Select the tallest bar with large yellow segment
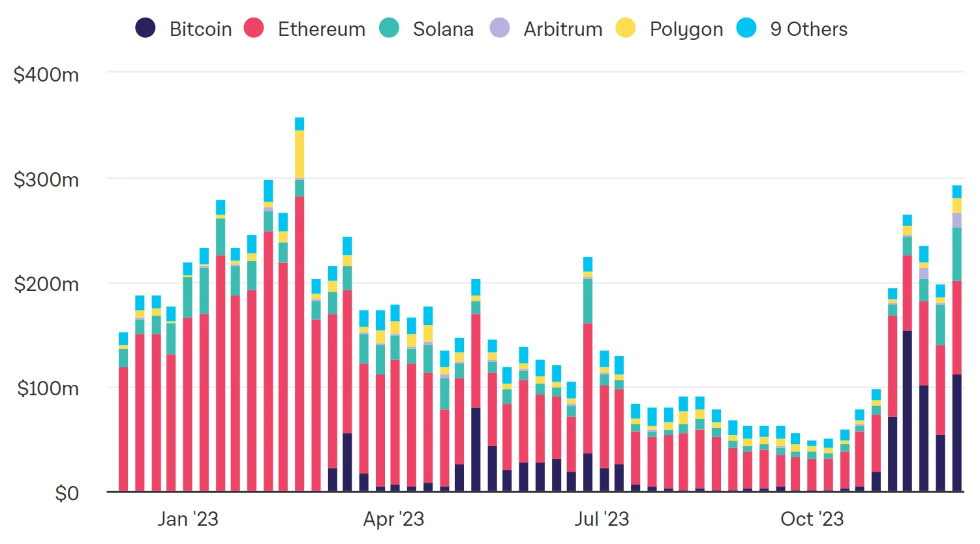The height and width of the screenshot is (544, 980). (299, 305)
